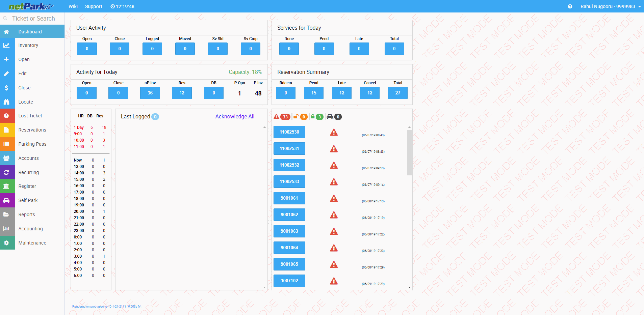Click P Inv value 48
This screenshot has height=315, width=644.
(258, 93)
